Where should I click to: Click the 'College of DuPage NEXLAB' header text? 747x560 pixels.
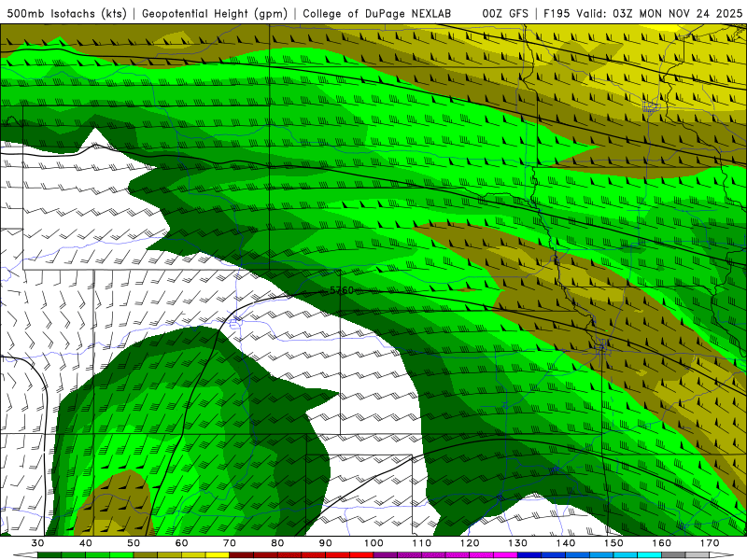pyautogui.click(x=377, y=13)
